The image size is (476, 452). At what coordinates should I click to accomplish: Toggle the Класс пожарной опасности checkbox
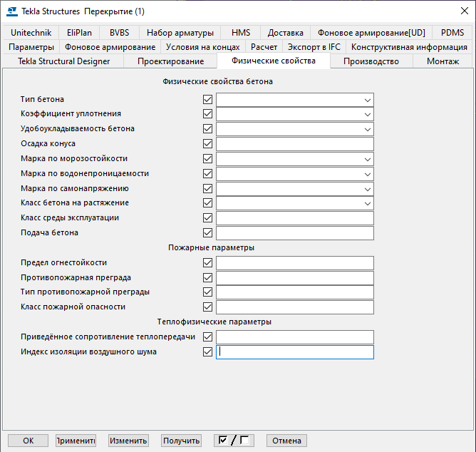coord(208,307)
